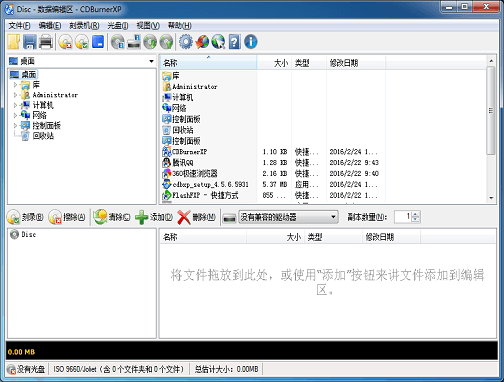This screenshot has height=382, width=504.
Task: Sort file list by 大小 column header
Action: (x=274, y=63)
